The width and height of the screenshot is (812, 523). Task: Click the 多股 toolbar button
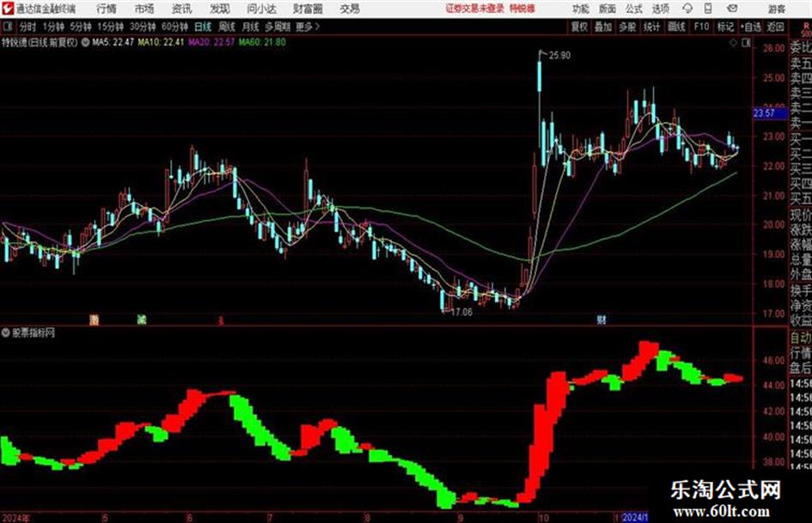click(627, 27)
